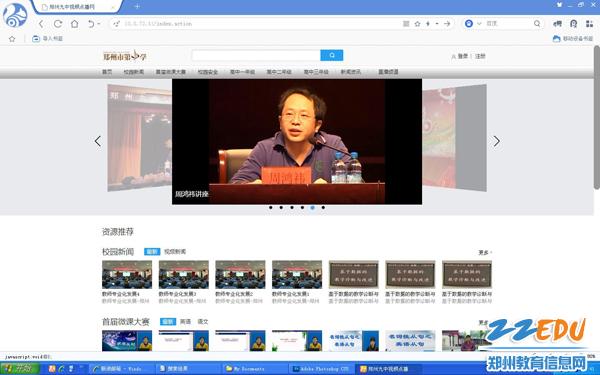Open 首届微课大赛 in the navigation bar
Image resolution: width=600 pixels, height=375 pixels.
171,72
